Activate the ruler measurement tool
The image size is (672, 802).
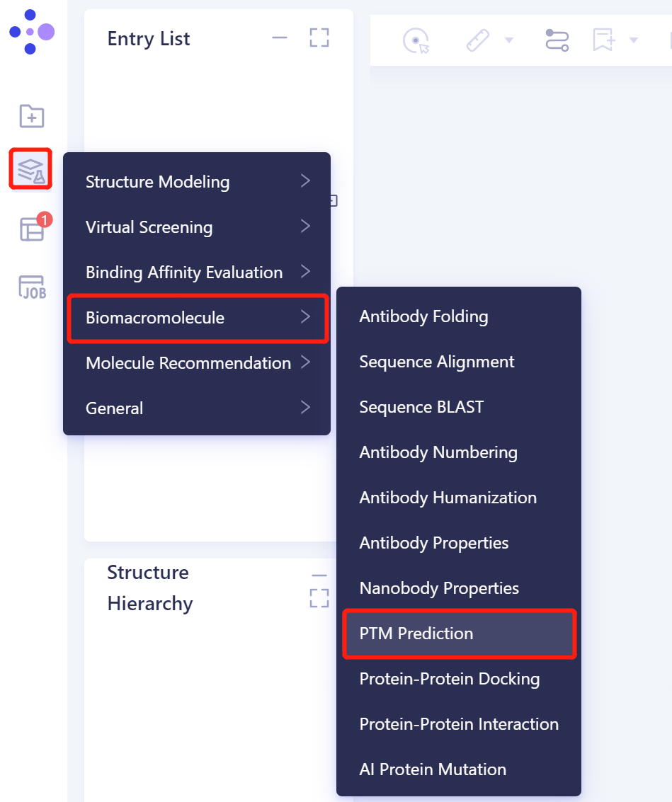(x=479, y=40)
